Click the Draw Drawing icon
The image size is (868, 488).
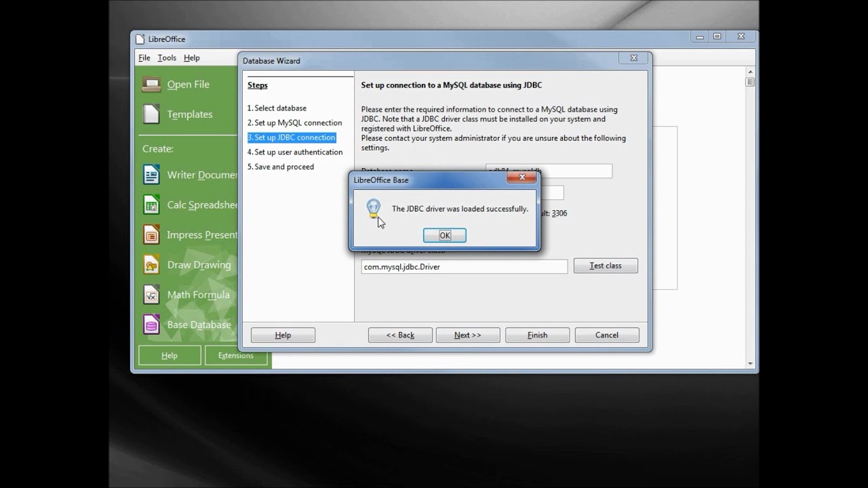tap(151, 264)
